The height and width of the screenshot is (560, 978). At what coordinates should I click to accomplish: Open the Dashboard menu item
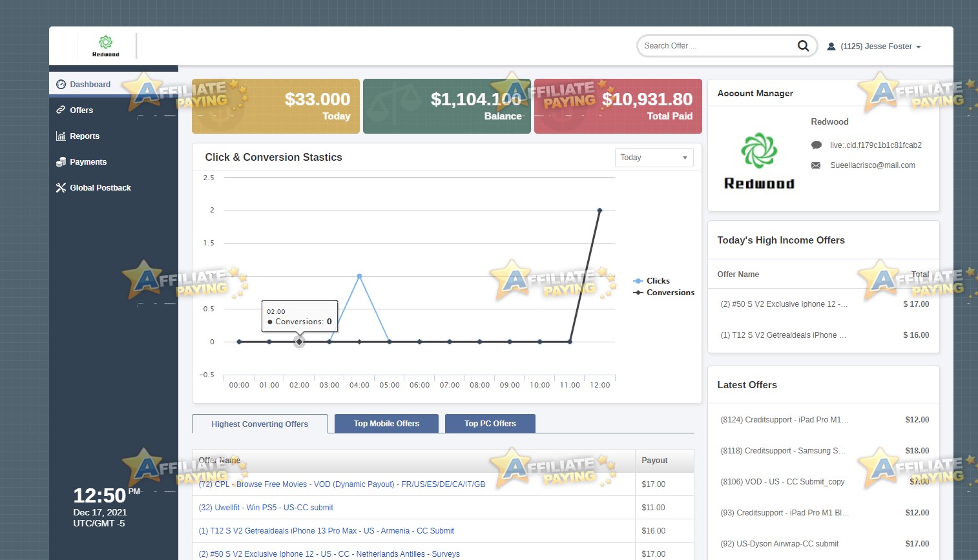click(114, 85)
